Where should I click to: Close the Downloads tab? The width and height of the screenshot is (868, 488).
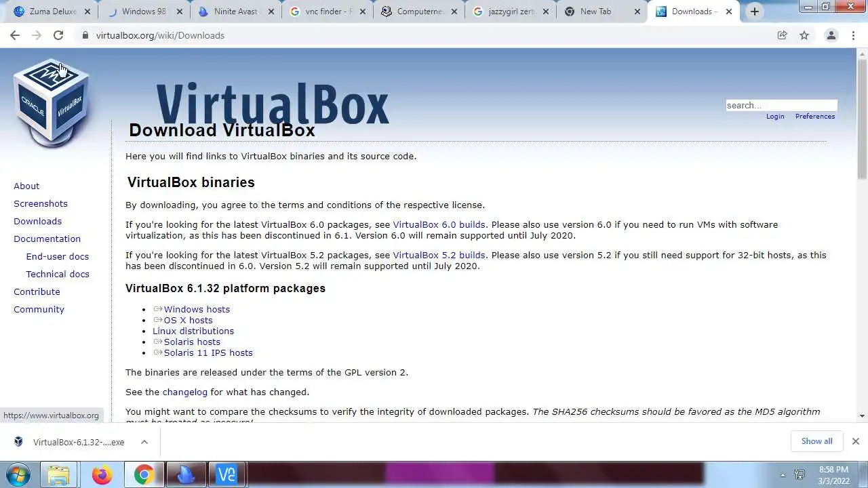pyautogui.click(x=729, y=12)
